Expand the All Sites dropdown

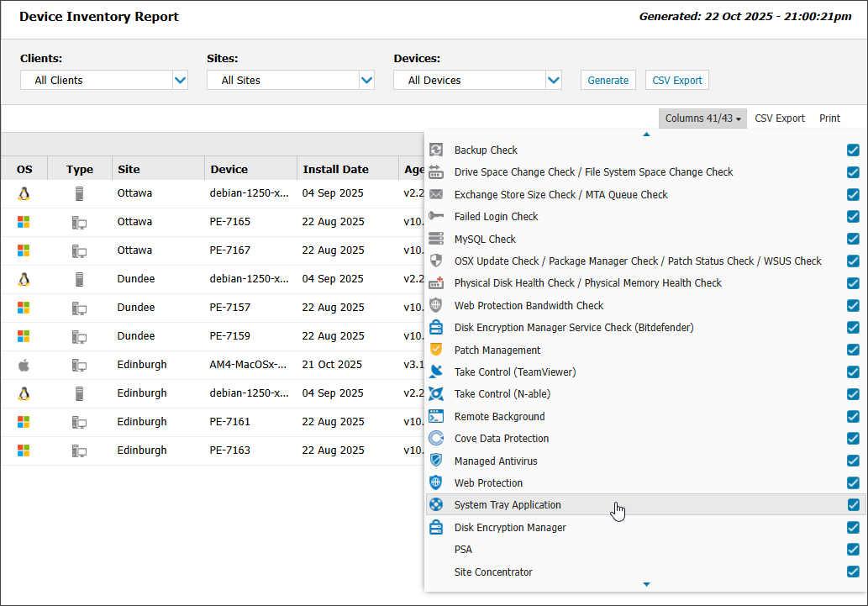291,81
